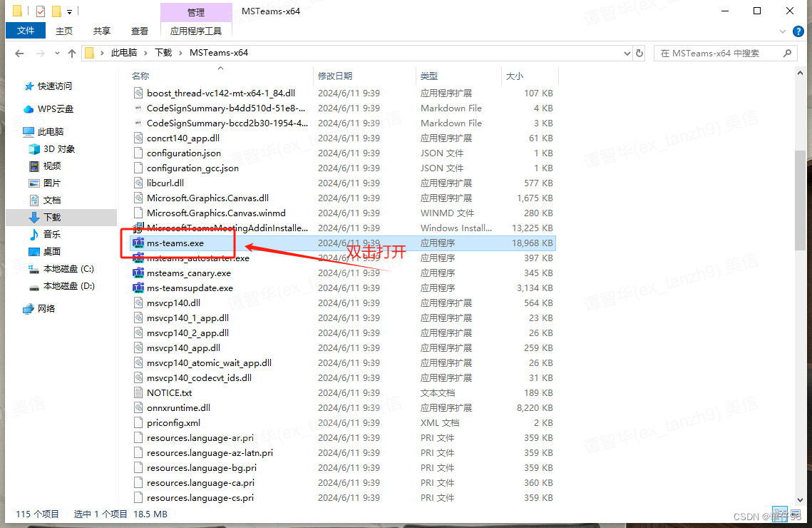Select file msvcp140_atomic_wait_app.dll
Image resolution: width=812 pixels, height=528 pixels.
[209, 362]
